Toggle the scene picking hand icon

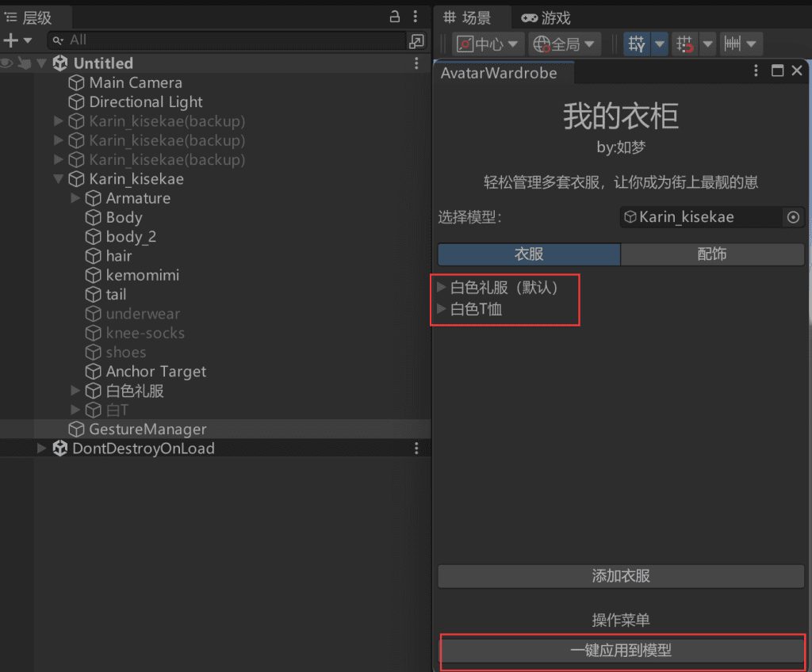coord(23,63)
